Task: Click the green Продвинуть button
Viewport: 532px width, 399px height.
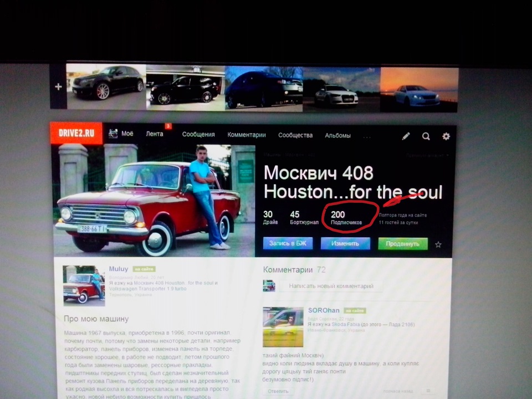Action: click(x=403, y=244)
